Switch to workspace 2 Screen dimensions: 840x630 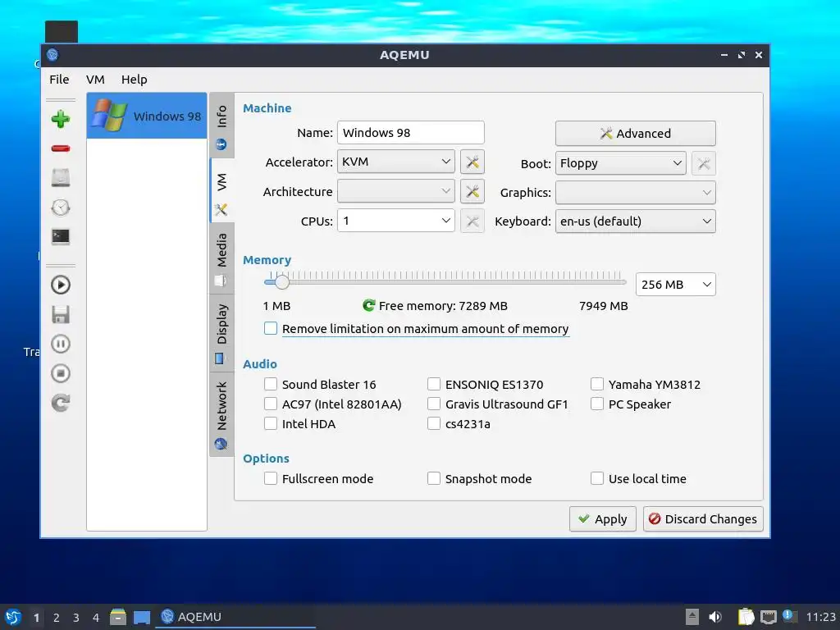57,617
